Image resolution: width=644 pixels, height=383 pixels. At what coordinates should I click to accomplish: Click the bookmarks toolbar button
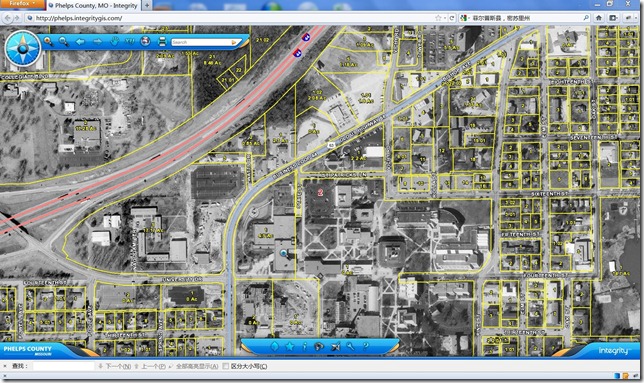(x=613, y=18)
